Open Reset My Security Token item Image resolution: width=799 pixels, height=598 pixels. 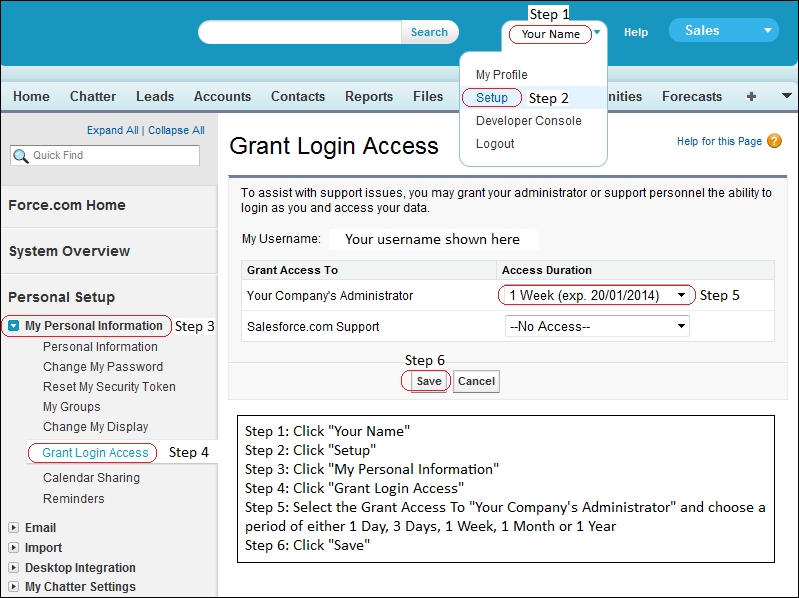pyautogui.click(x=109, y=387)
